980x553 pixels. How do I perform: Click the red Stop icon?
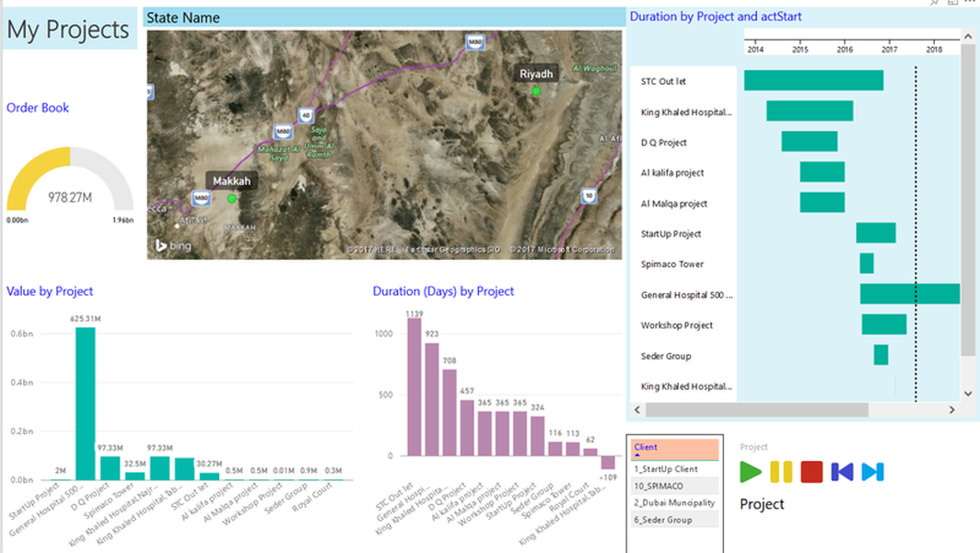click(x=811, y=472)
